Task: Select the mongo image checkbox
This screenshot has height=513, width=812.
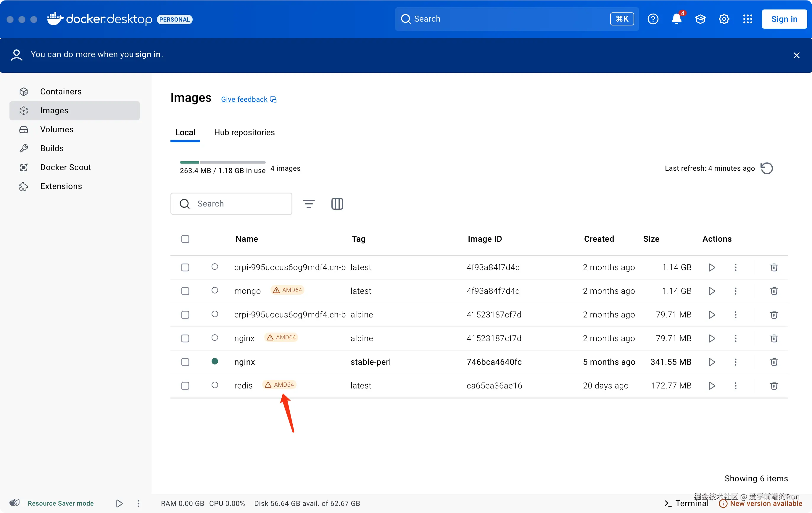Action: click(x=185, y=291)
